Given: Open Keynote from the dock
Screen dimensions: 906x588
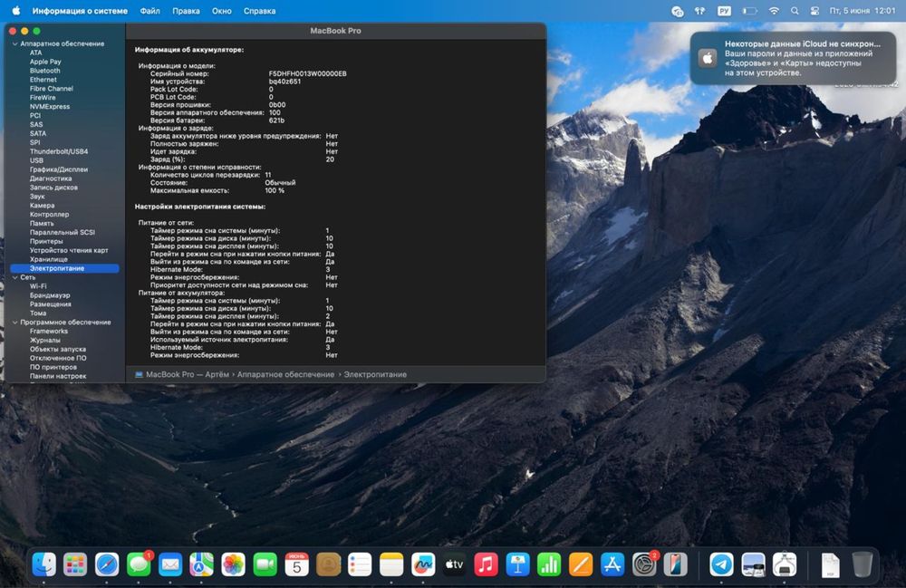Looking at the screenshot, I should (517, 564).
